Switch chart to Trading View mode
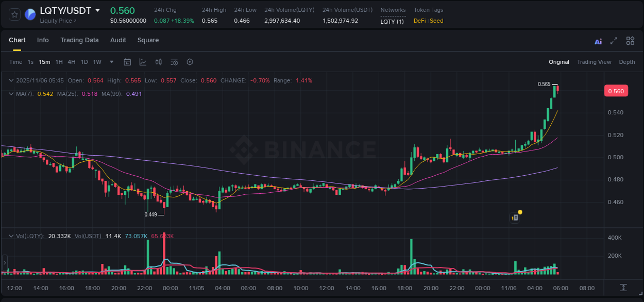 [x=594, y=61]
